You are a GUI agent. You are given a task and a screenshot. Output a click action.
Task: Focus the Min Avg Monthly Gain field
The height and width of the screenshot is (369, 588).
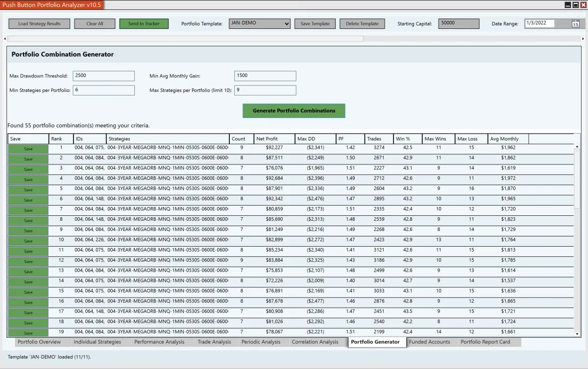tap(265, 76)
